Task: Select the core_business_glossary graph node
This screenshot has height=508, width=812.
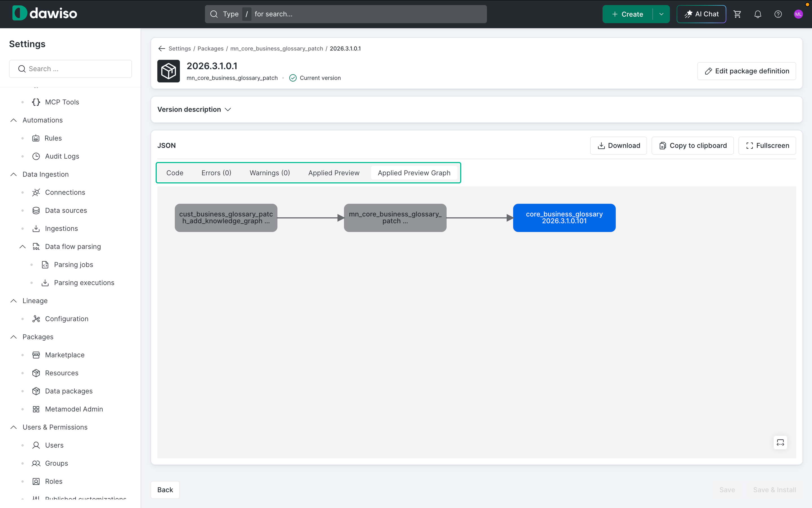Action: point(564,218)
